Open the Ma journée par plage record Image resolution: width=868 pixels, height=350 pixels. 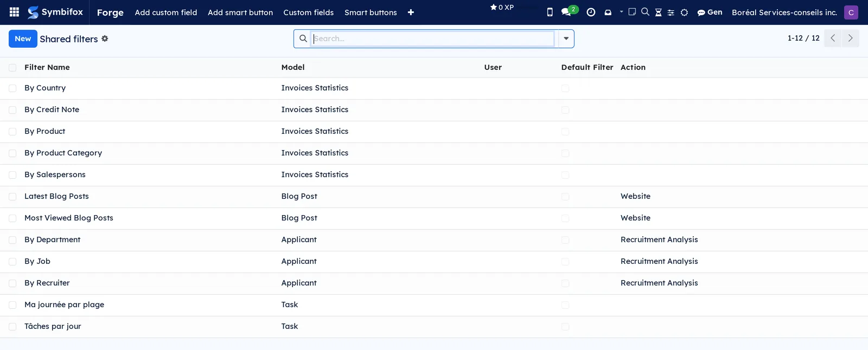click(64, 304)
